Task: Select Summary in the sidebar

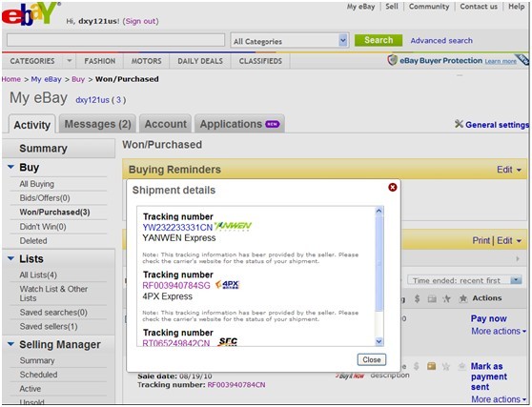Action: tap(43, 148)
